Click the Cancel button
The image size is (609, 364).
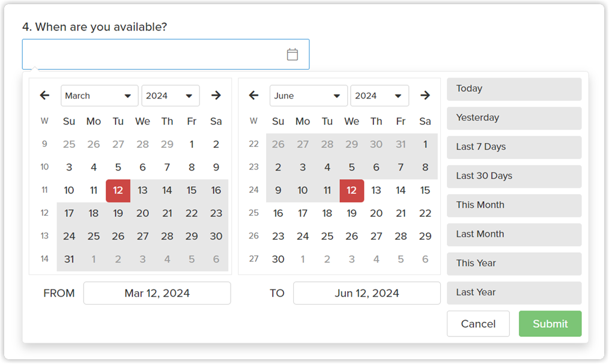(478, 324)
